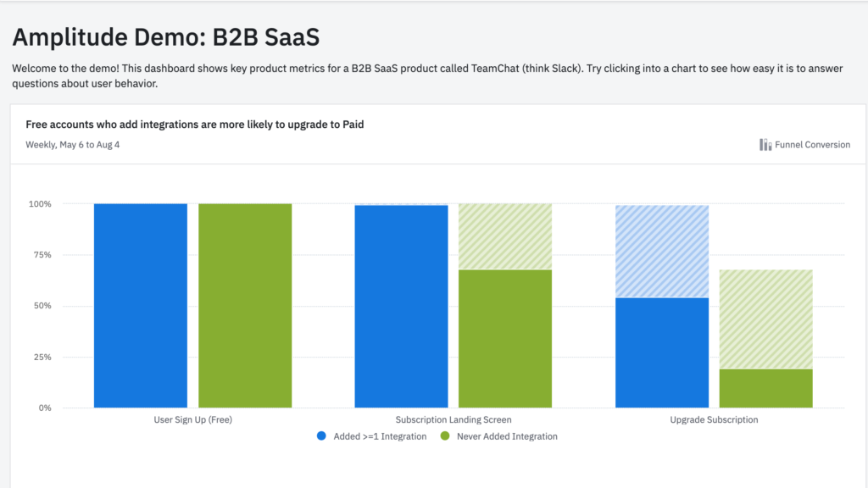Click the green striped drop-off on Upgrade Subscription
The image size is (868, 488).
(x=766, y=319)
